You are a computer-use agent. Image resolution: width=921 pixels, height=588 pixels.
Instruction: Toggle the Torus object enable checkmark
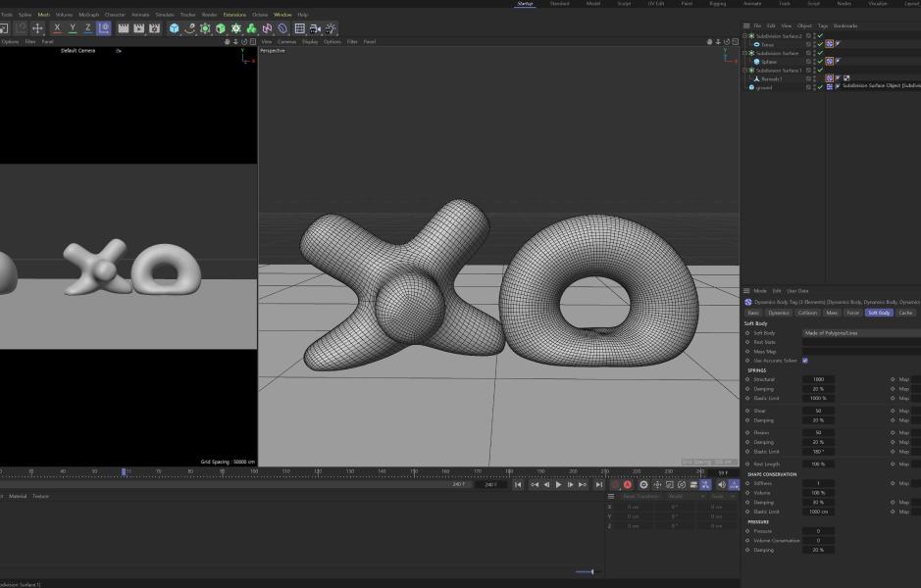(x=819, y=44)
